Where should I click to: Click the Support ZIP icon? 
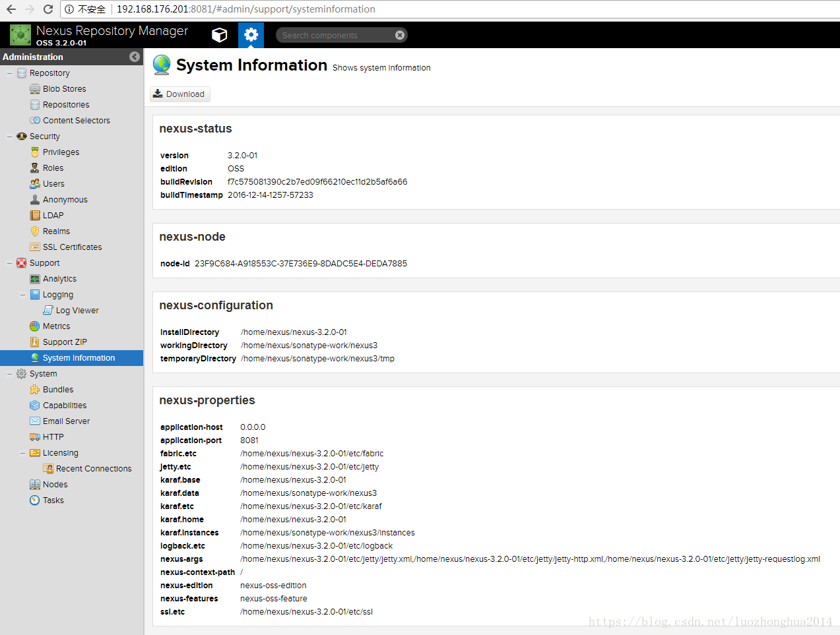pos(35,342)
